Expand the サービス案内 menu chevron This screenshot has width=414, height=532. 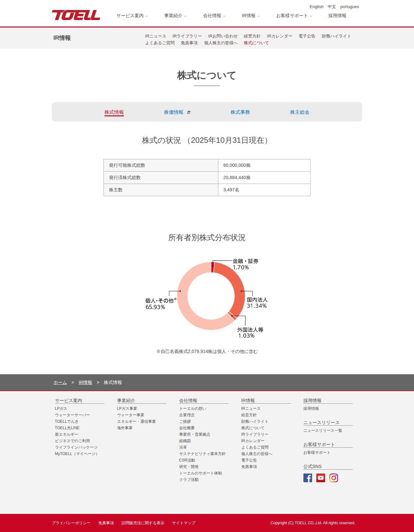(147, 16)
